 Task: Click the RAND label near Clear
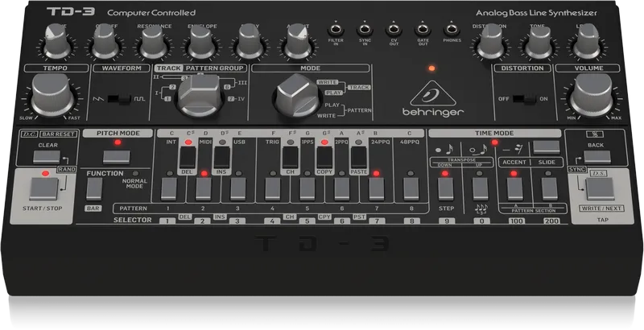[x=67, y=169]
